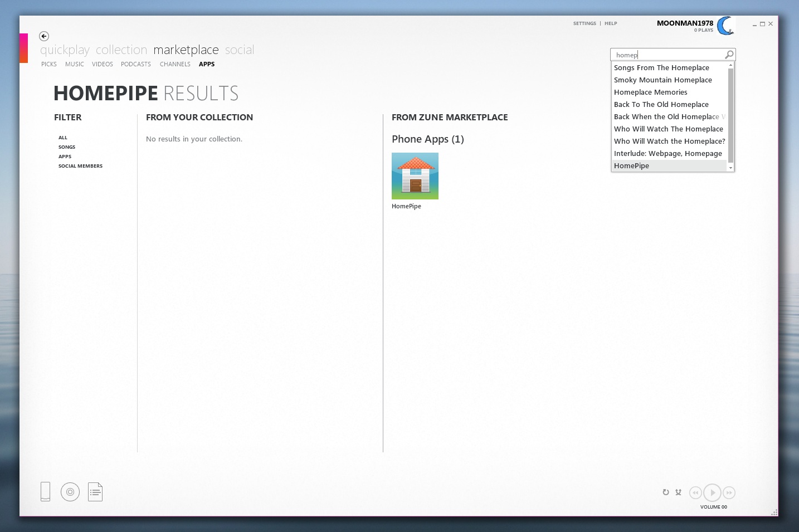Image resolution: width=799 pixels, height=532 pixels.
Task: Go to the social section
Action: point(240,50)
